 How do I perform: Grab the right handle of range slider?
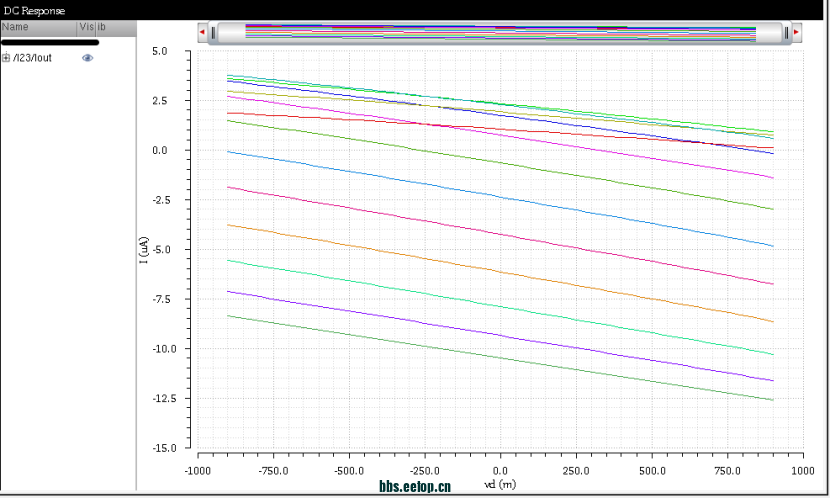[786, 33]
